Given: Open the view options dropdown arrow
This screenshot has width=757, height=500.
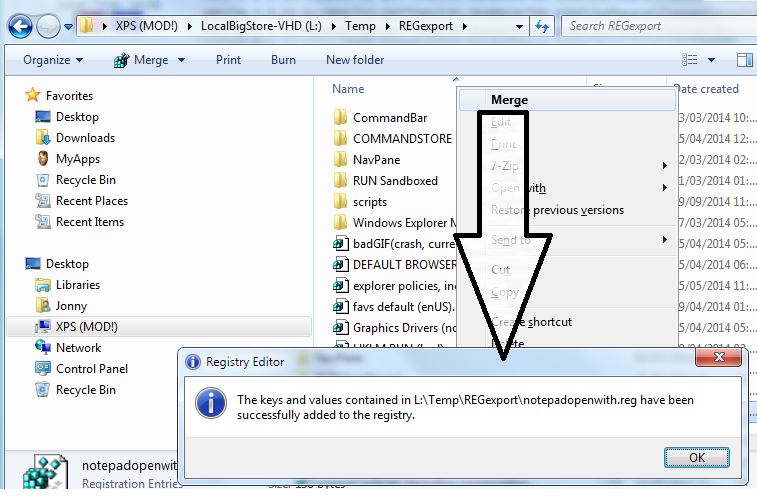Looking at the screenshot, I should [x=711, y=60].
